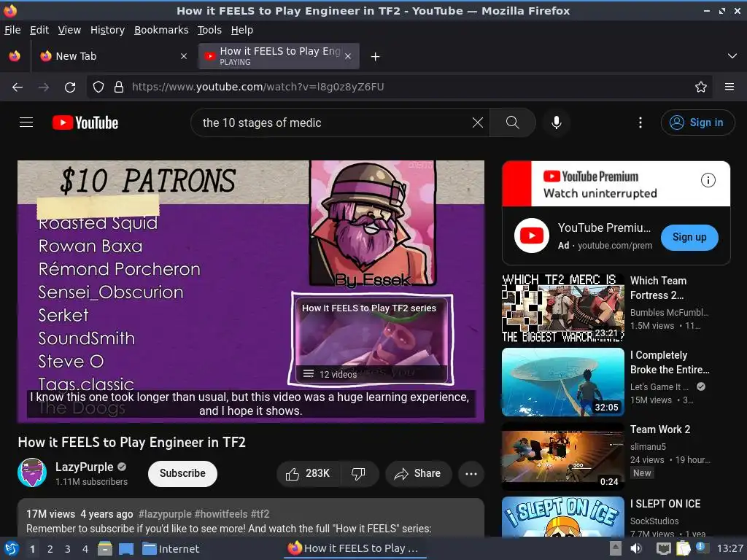This screenshot has height=560, width=747.
Task: Open tracking protection shield info
Action: pos(98,87)
